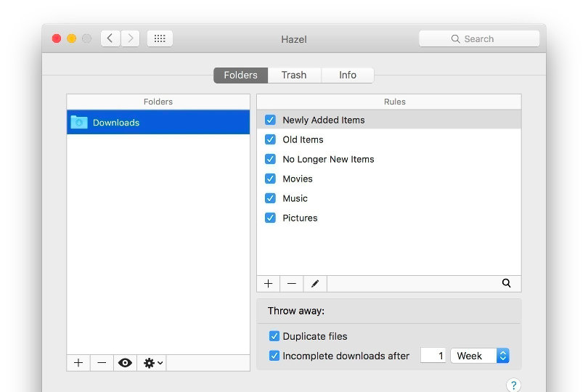588x392 pixels.
Task: Toggle the Movies rule checkbox
Action: pyautogui.click(x=270, y=179)
